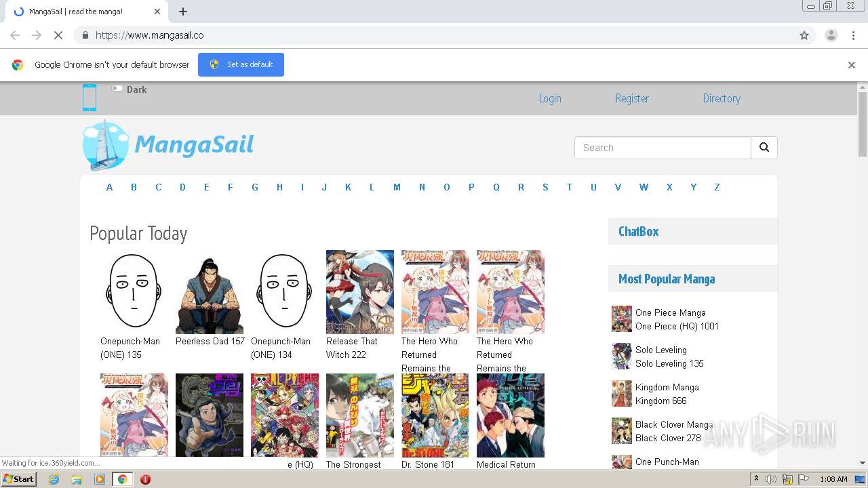
Task: Click the browser forward arrow
Action: [37, 35]
